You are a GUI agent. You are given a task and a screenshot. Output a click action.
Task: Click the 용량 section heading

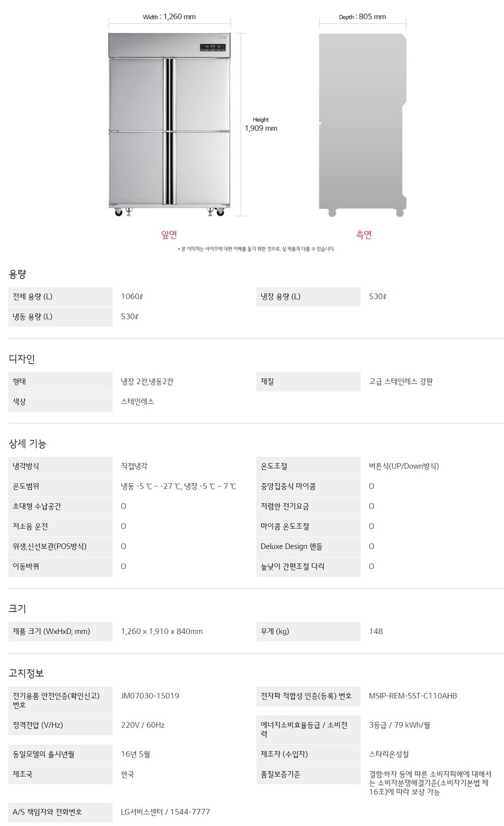[x=17, y=274]
